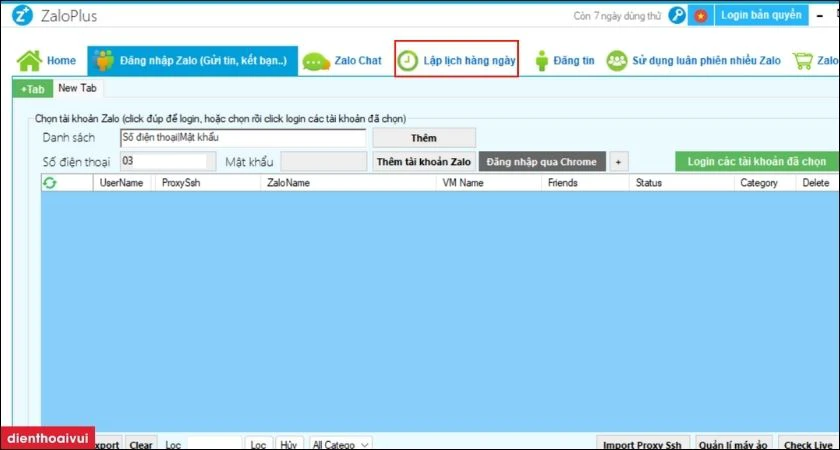Click the blue key license icon
This screenshot has width=840, height=450.
pos(677,16)
